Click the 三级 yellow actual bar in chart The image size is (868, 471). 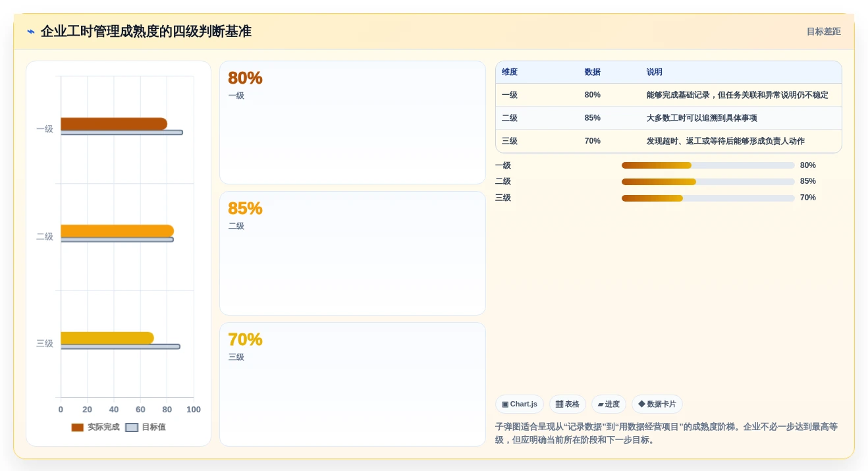107,338
